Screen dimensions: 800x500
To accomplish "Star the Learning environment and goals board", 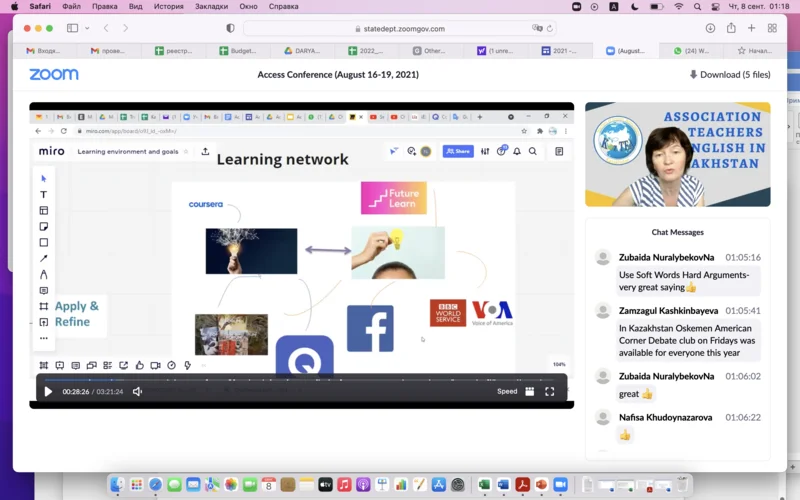I will (186, 152).
